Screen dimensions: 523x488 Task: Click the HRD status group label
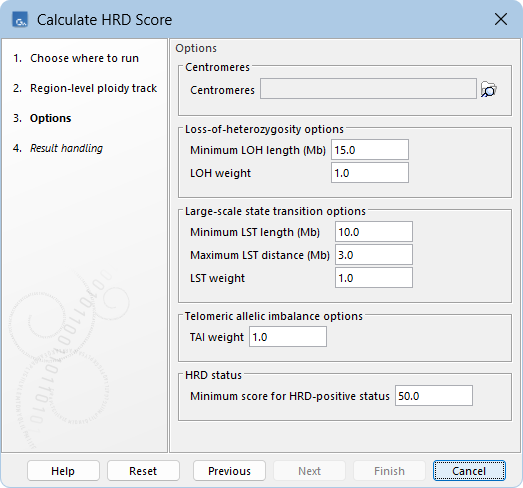pos(213,375)
